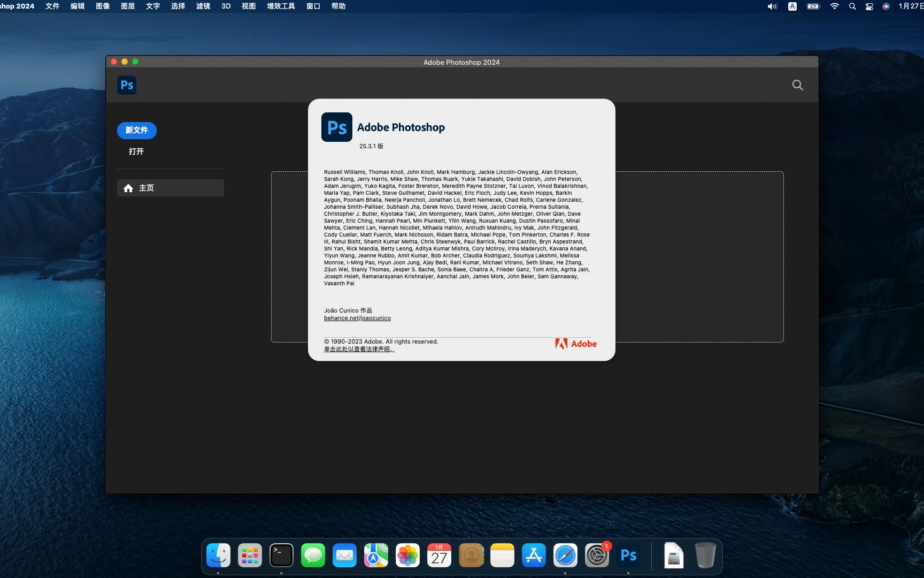The image size is (924, 578).
Task: Launch Terminal from the dock
Action: click(x=281, y=556)
